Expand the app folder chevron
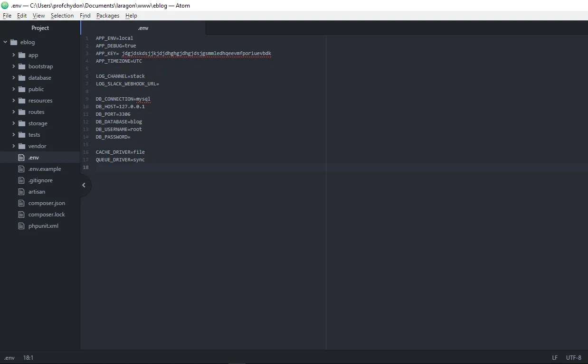588x364 pixels. [x=14, y=55]
